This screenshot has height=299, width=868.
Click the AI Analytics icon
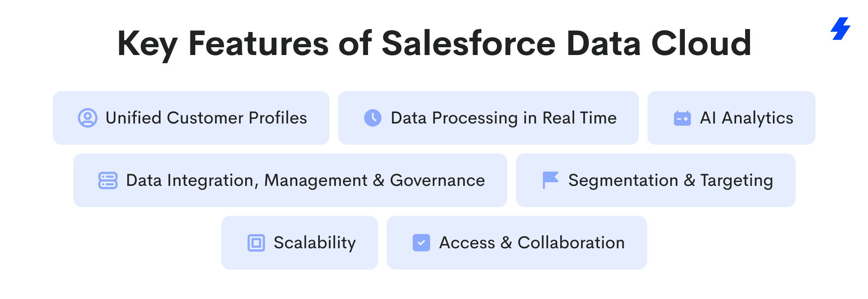[682, 118]
